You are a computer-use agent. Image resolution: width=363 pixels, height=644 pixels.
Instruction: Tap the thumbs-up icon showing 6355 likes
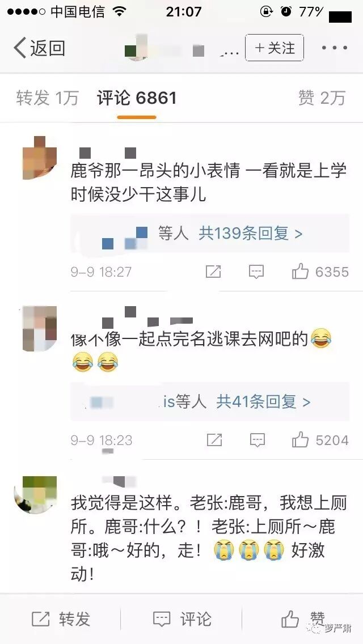coord(300,272)
